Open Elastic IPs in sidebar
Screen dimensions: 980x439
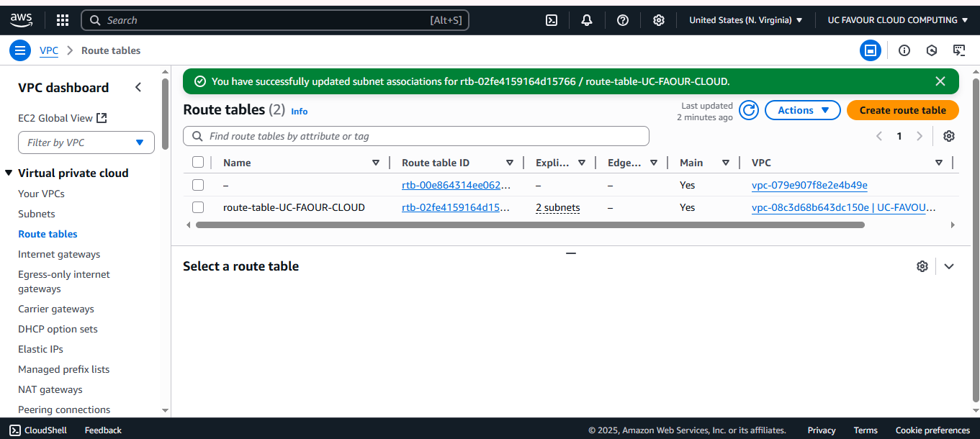40,349
